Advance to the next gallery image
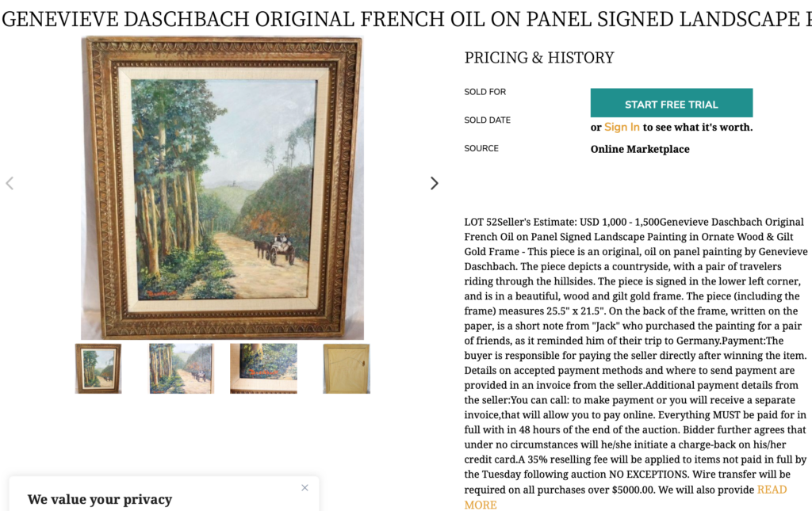The image size is (812, 511). click(434, 183)
